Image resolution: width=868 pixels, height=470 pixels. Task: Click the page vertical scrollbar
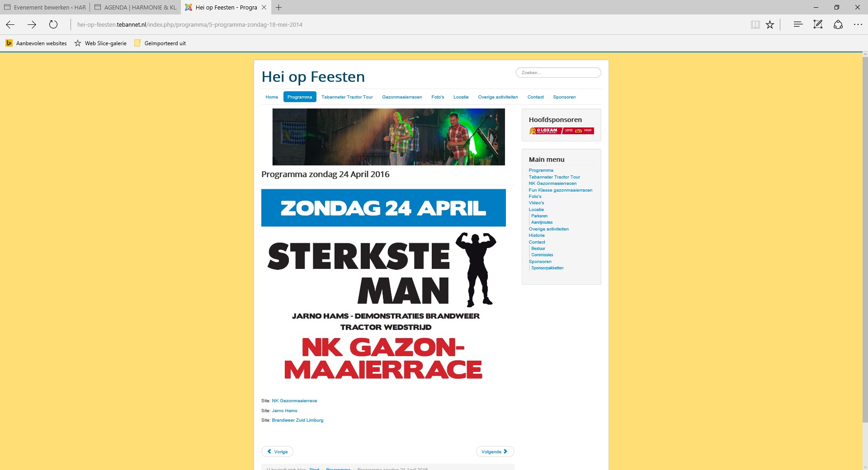(865, 240)
